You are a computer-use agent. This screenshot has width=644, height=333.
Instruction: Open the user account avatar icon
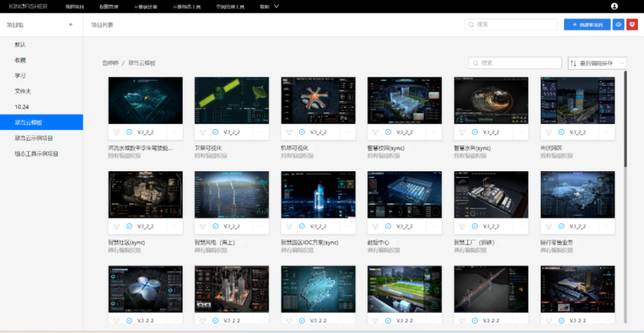tap(614, 6)
